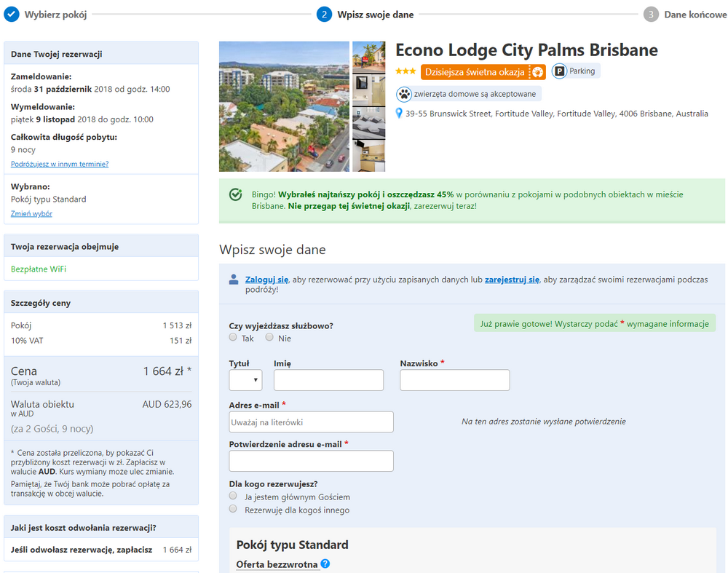Click the orange 'Dzisiejsza świetna okazja' deal badge
The image size is (728, 573).
click(x=477, y=72)
